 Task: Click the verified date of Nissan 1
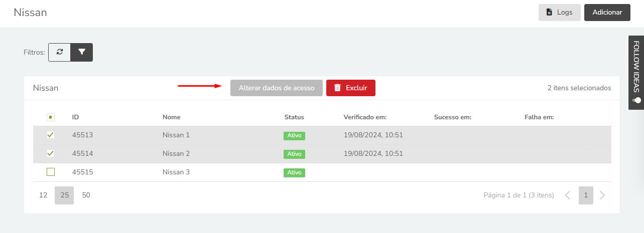pos(373,135)
